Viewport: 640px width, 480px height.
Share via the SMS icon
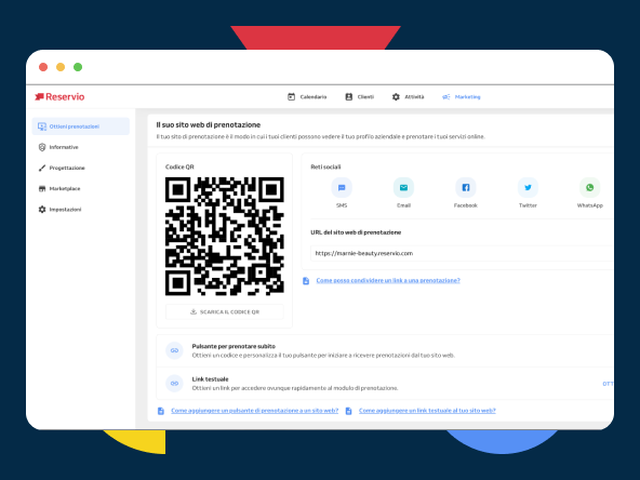[x=342, y=187]
